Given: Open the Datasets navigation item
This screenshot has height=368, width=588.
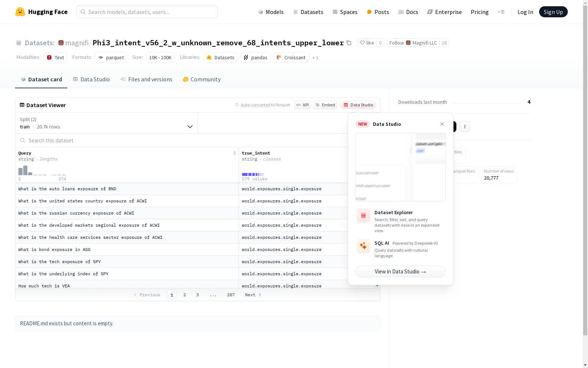Looking at the screenshot, I should point(308,12).
